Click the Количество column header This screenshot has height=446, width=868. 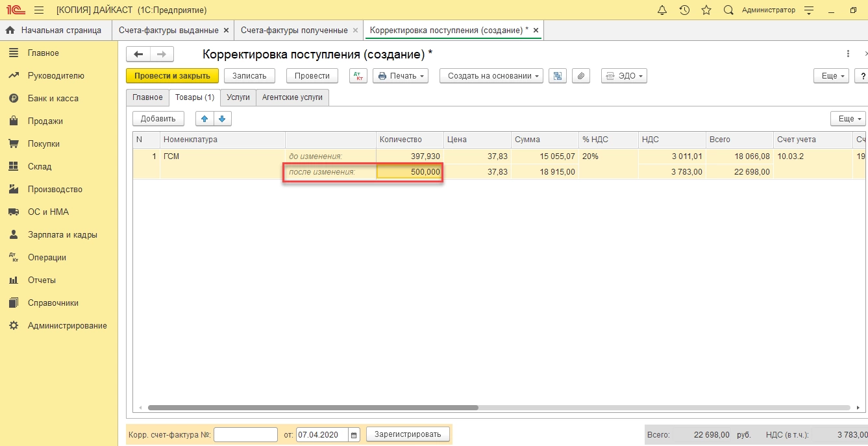pos(410,140)
